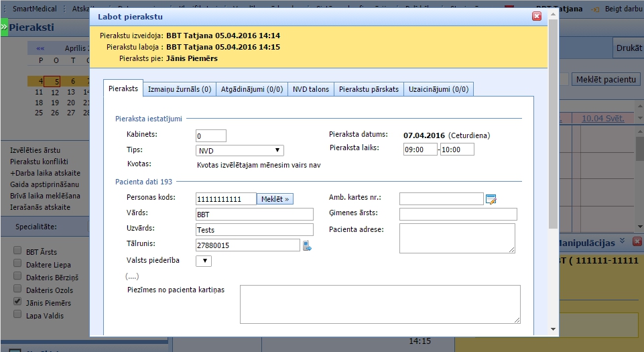Click the Kabinets input field
The width and height of the screenshot is (644, 352).
211,135
